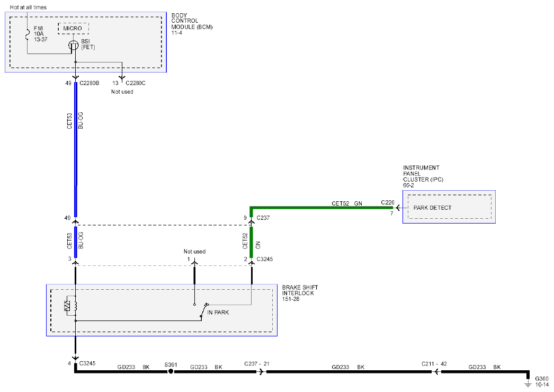554x392 pixels.
Task: Click the long blue CET53 BU-OG wire
Action: (x=76, y=149)
